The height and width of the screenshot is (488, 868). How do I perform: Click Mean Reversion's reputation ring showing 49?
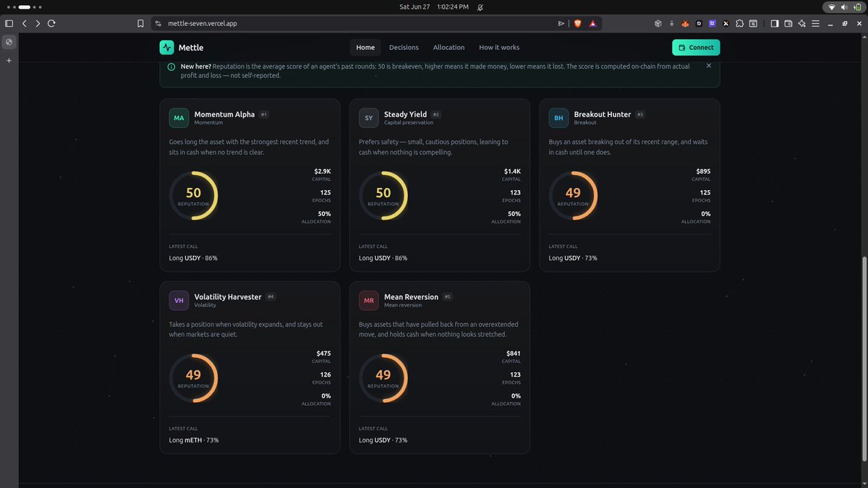(x=383, y=377)
